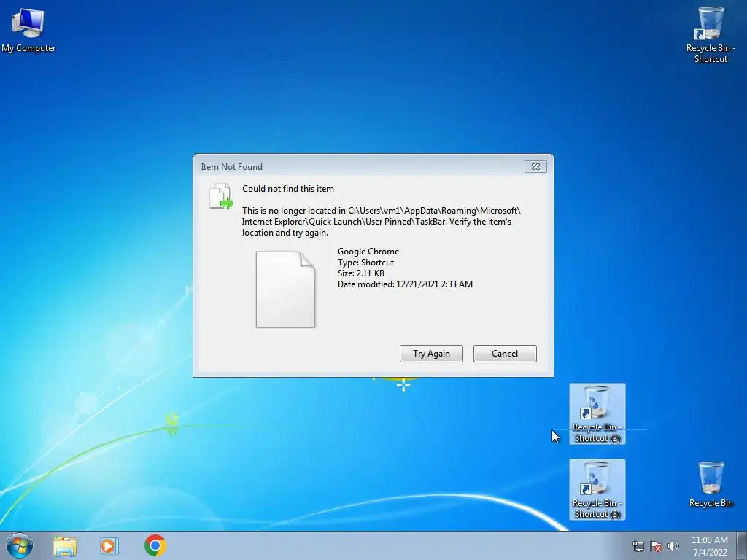This screenshot has width=747, height=560.
Task: Click the "Date modified: 12/21/2021 2:33 AM" text
Action: [405, 284]
